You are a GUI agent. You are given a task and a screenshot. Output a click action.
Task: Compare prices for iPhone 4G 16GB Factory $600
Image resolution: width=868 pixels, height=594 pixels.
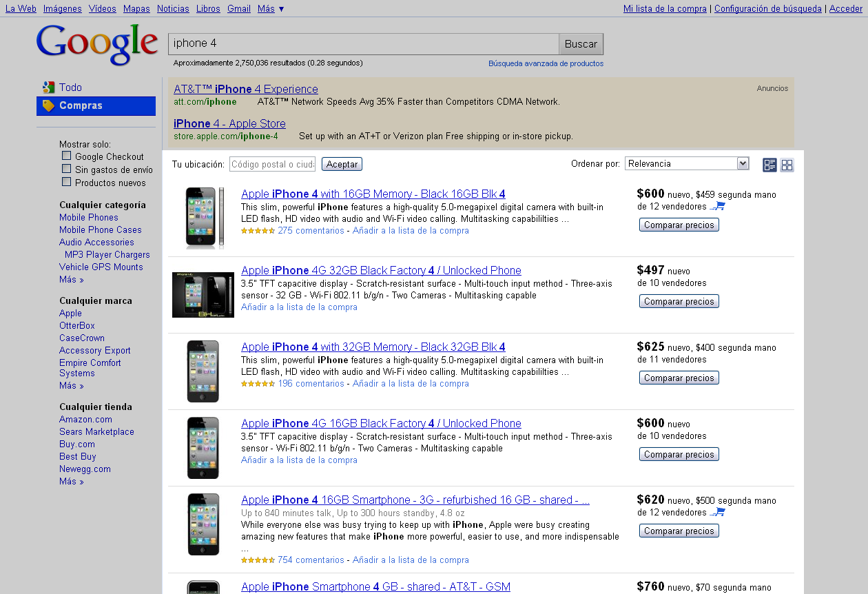[x=679, y=454]
